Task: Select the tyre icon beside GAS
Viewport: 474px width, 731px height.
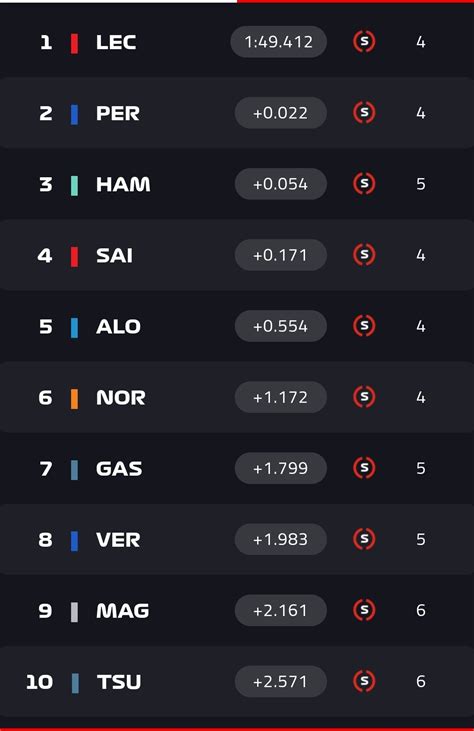Action: click(364, 468)
